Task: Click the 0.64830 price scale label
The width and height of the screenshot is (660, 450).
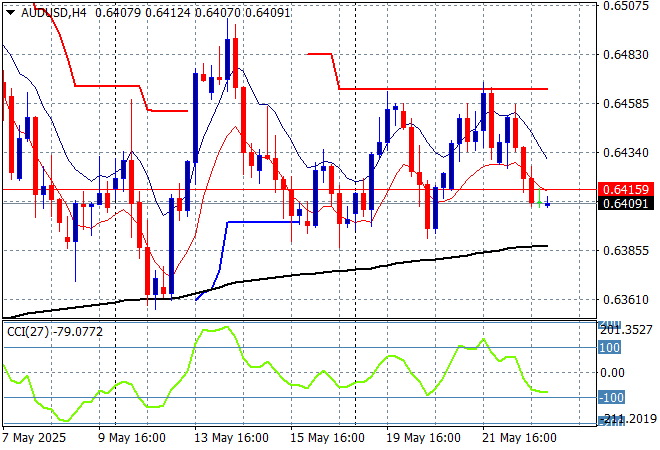Action: [625, 54]
